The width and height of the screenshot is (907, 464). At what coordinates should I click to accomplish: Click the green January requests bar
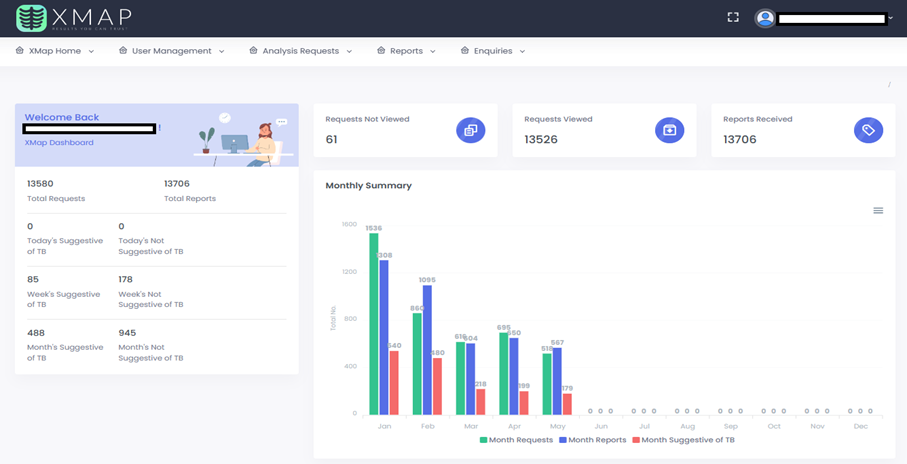coord(374,323)
